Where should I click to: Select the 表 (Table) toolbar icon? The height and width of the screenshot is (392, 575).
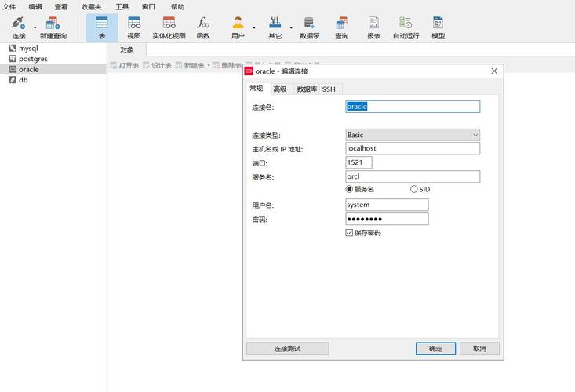click(x=102, y=27)
